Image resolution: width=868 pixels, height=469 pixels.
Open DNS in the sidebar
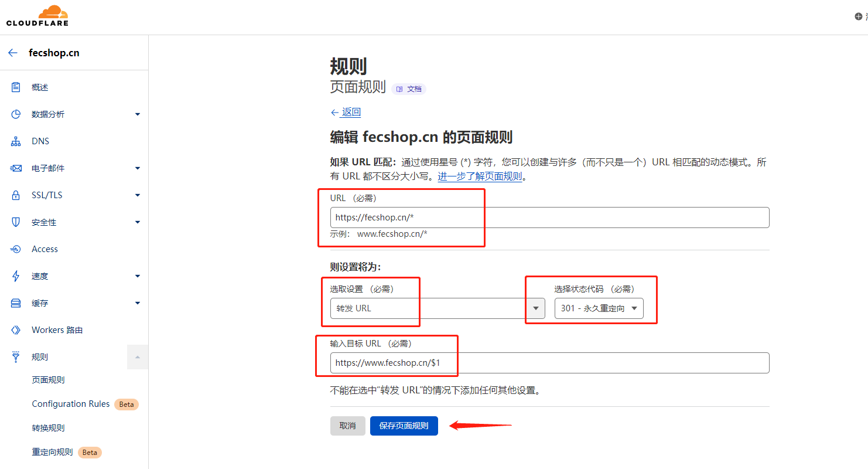point(40,141)
